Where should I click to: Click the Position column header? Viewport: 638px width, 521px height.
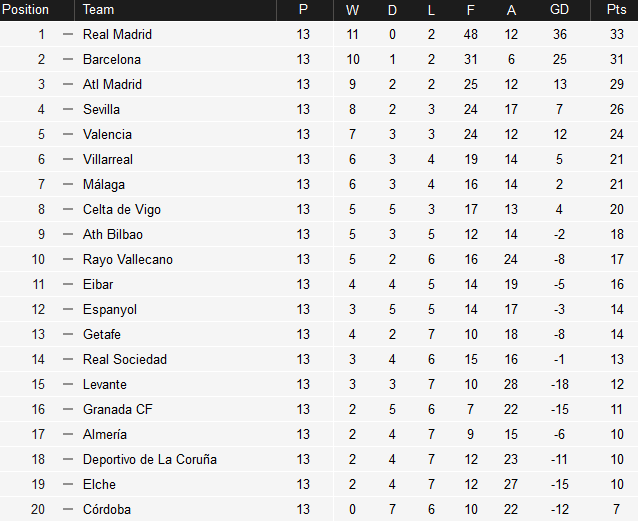pyautogui.click(x=26, y=10)
